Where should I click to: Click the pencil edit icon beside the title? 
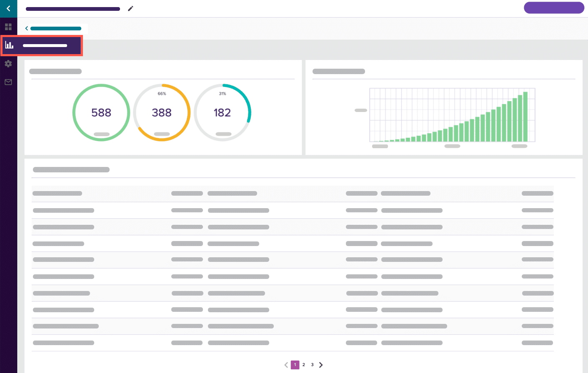[130, 9]
